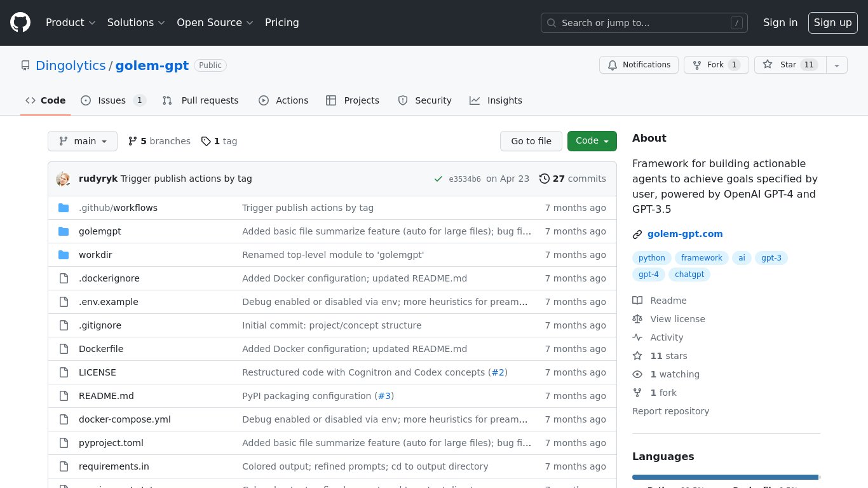Image resolution: width=868 pixels, height=488 pixels.
Task: Open the Actions tab
Action: [x=283, y=100]
